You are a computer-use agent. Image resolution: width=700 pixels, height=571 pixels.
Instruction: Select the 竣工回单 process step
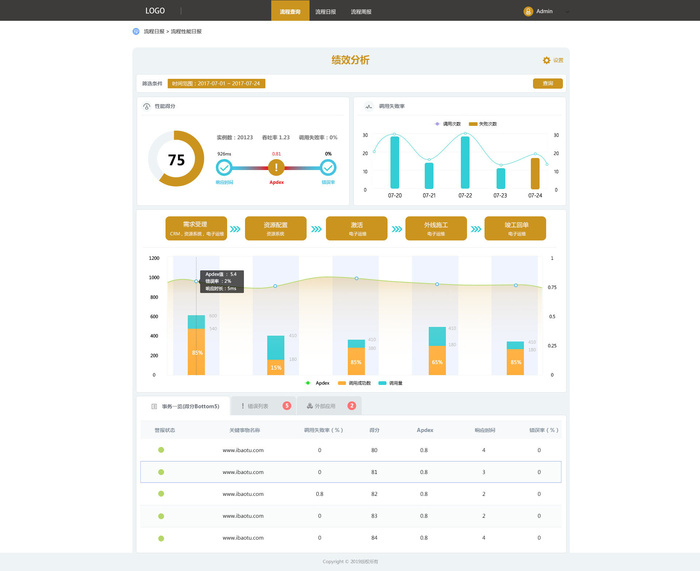pyautogui.click(x=515, y=229)
